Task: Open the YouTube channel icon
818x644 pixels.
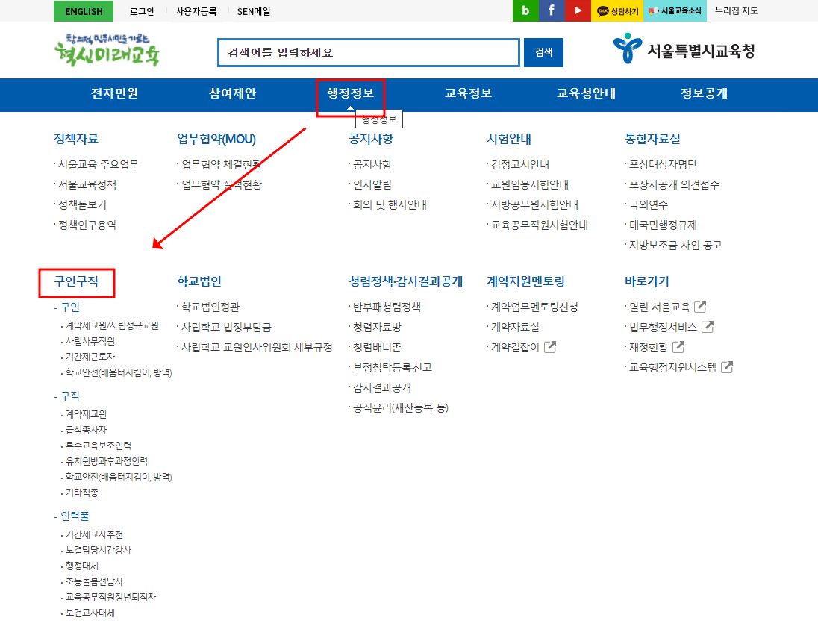Action: pos(578,11)
